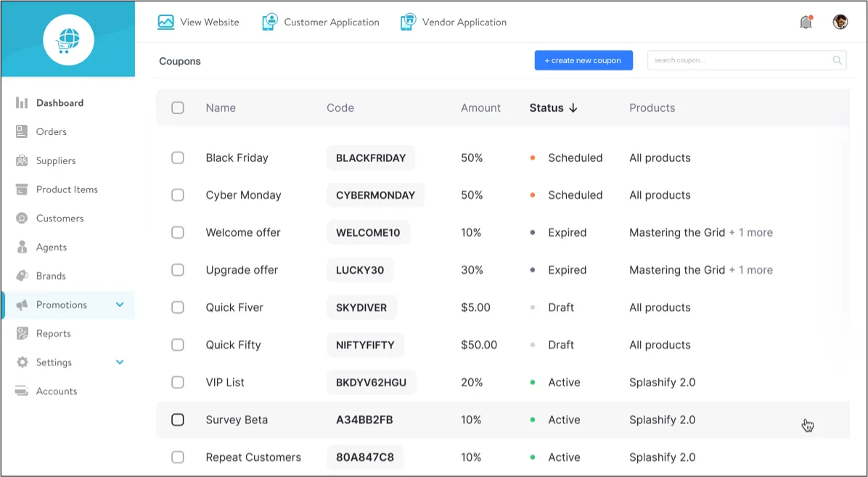Click the BLACKFRIDAY coupon code badge
868x477 pixels.
pos(371,158)
